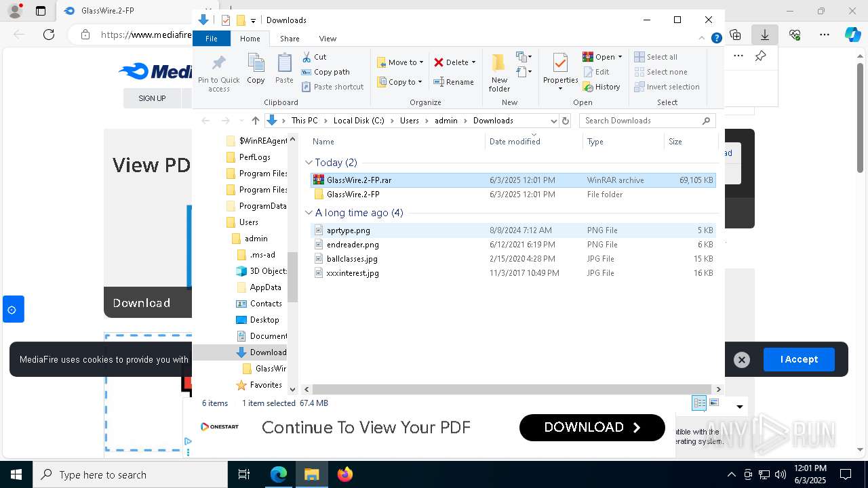Select the GlassWire.2-FP.rar file

point(513,180)
